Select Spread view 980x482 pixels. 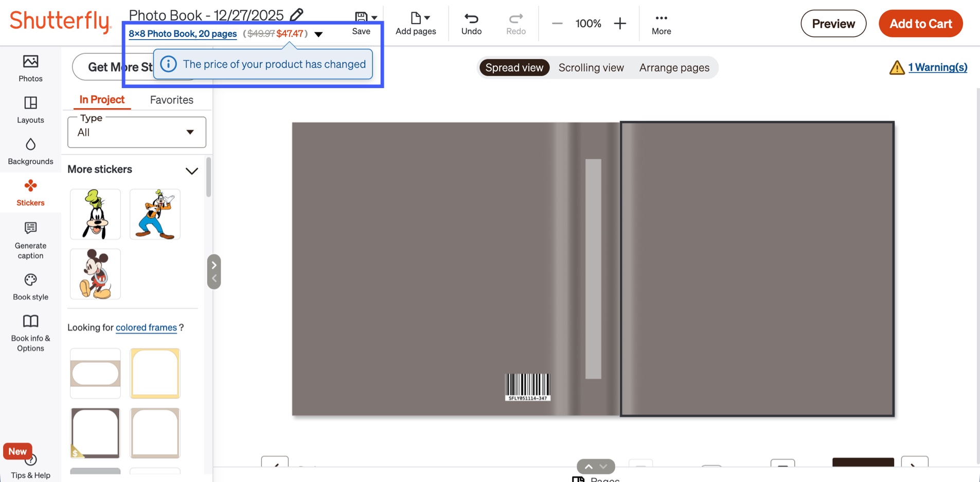(514, 67)
